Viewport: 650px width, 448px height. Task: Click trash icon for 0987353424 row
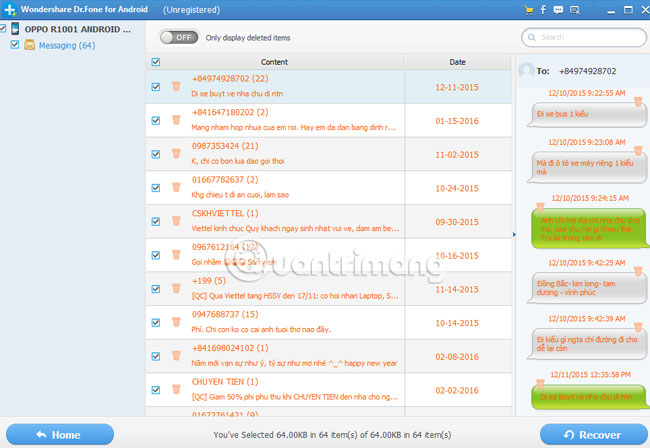pos(176,154)
